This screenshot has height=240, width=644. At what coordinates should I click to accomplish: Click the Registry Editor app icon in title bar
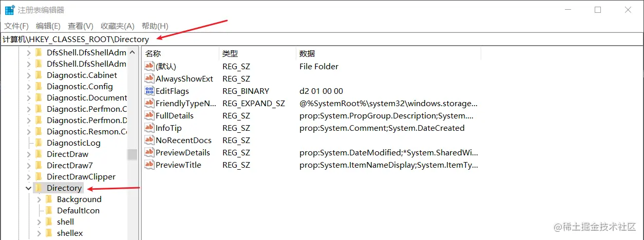coord(9,9)
